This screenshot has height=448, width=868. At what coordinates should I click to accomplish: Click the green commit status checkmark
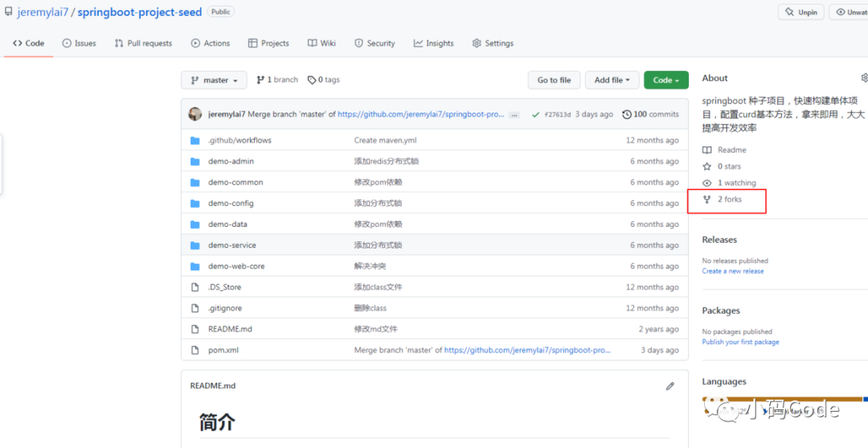tap(535, 115)
